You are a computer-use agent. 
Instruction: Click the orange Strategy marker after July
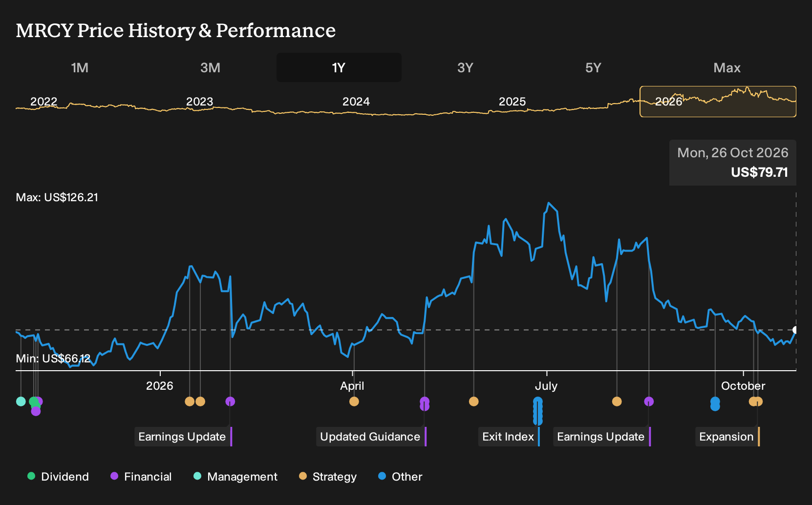[x=617, y=401]
